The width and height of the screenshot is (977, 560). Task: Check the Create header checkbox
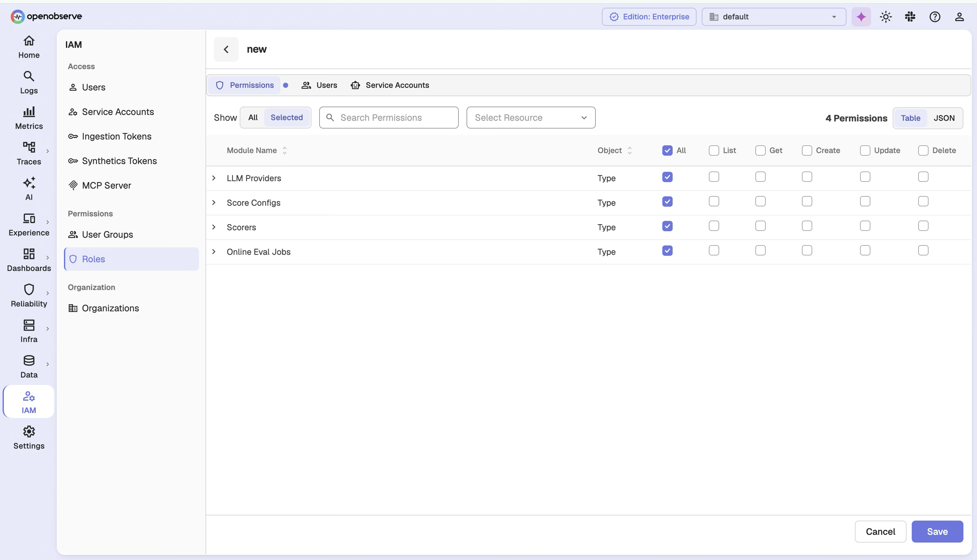[x=807, y=150]
